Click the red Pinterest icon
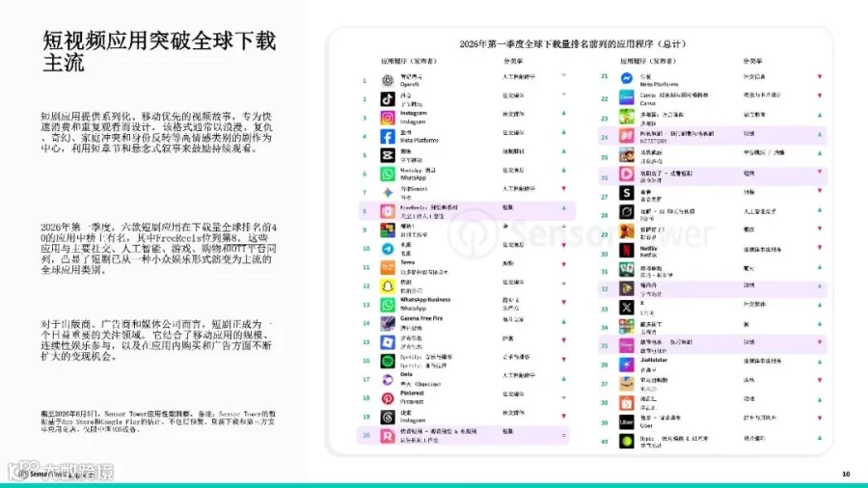Viewport: 868px width, 488px height. tap(388, 398)
